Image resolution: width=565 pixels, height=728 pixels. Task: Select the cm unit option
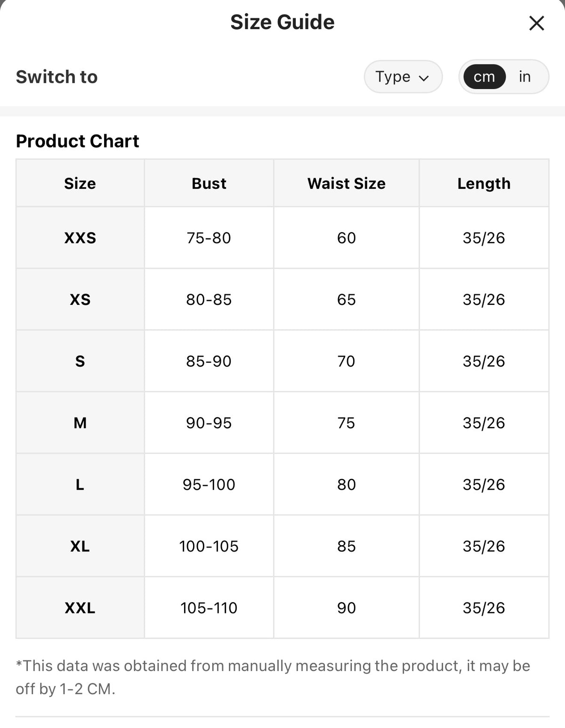[484, 76]
